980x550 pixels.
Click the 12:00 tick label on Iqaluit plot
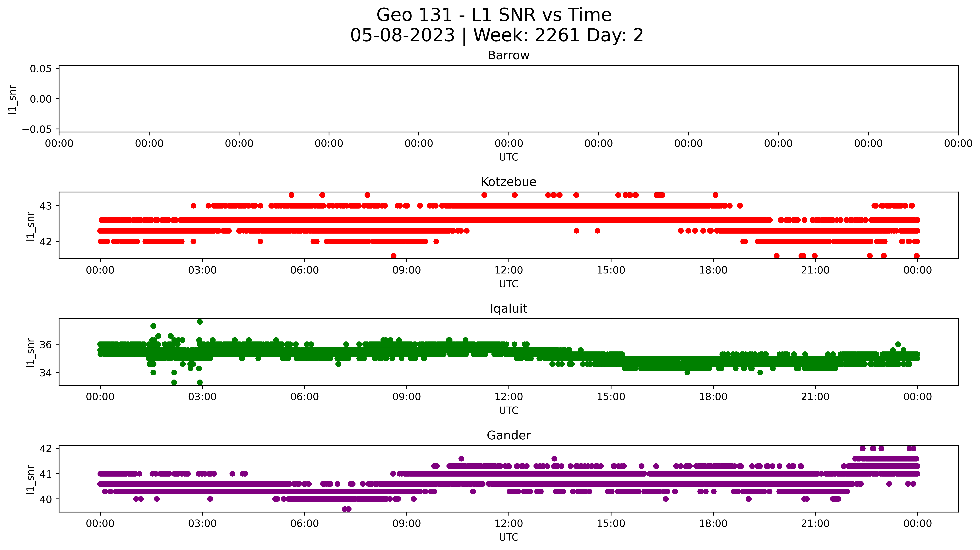pyautogui.click(x=509, y=397)
